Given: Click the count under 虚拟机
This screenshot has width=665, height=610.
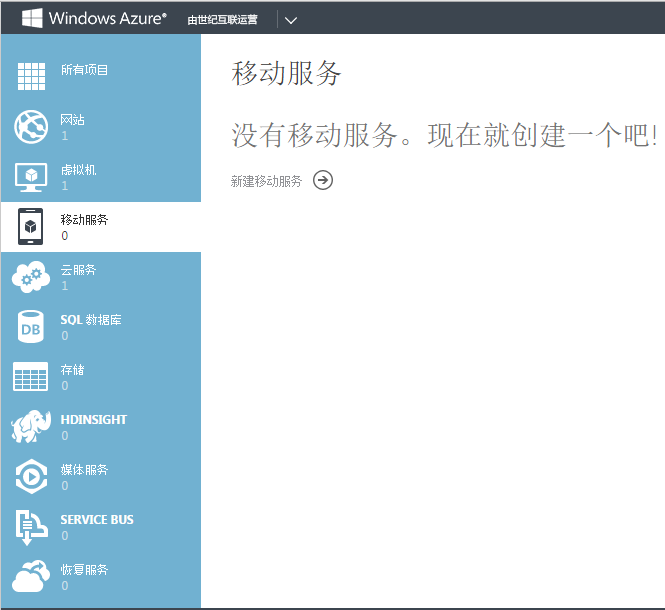Looking at the screenshot, I should pos(64,185).
